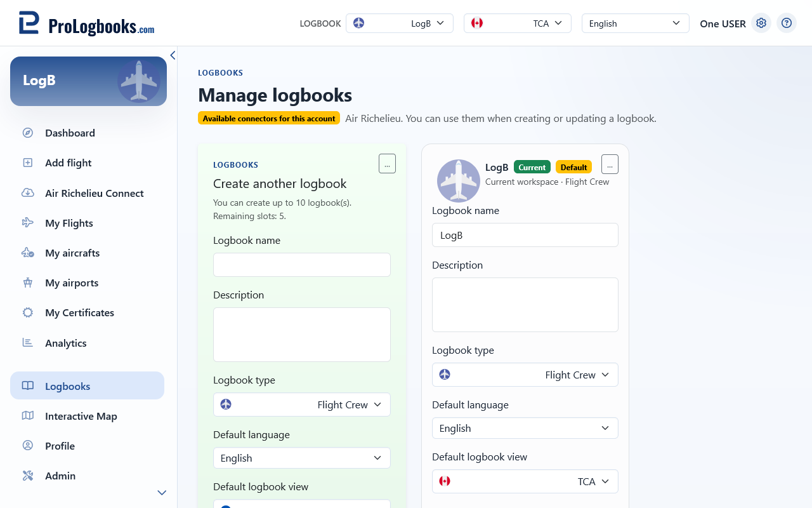Select Logbooks in sidebar
Image resolution: width=812 pixels, height=508 pixels.
(x=87, y=385)
